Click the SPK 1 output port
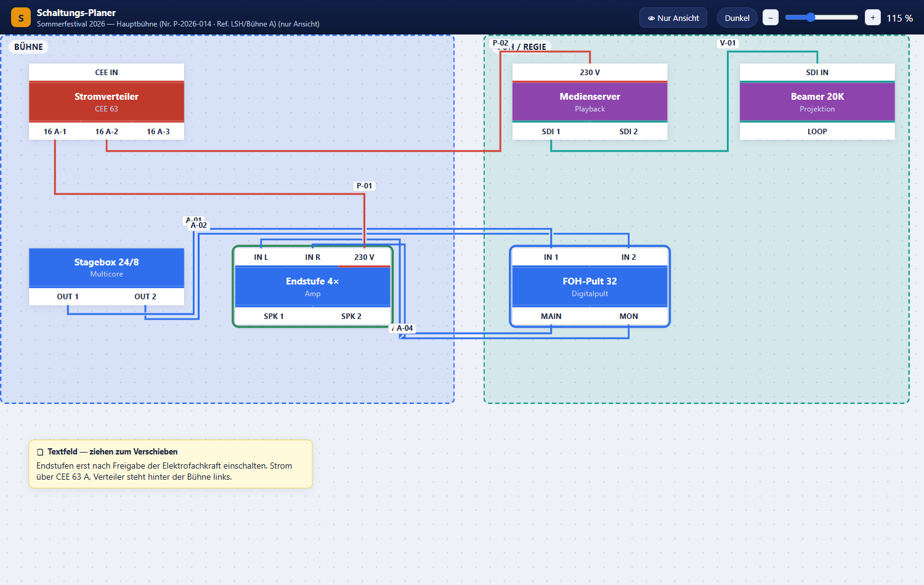The width and height of the screenshot is (924, 585). [x=274, y=316]
